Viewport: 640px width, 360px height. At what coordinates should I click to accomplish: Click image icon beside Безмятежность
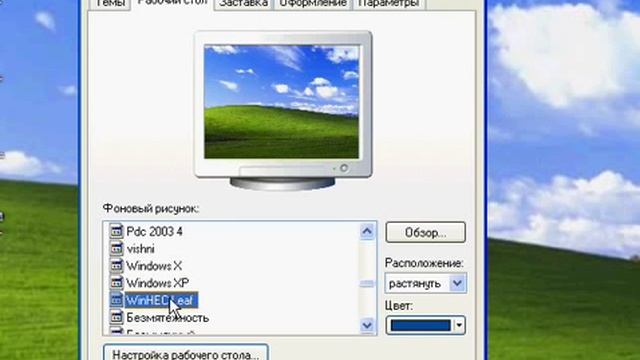(x=116, y=317)
